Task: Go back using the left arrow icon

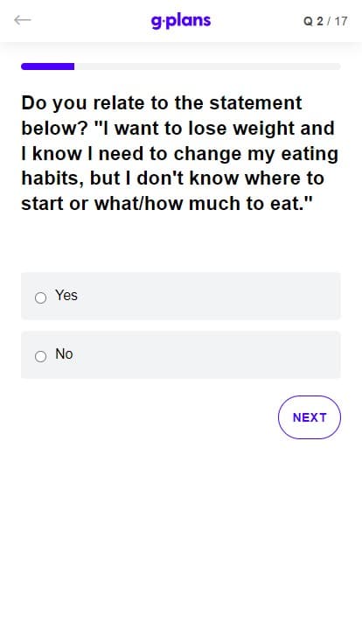Action: (22, 20)
